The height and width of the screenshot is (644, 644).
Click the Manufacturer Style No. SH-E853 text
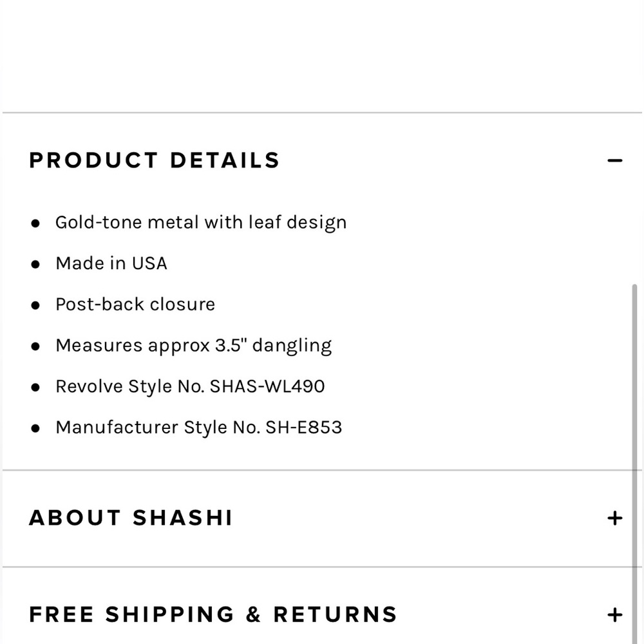coord(199,428)
